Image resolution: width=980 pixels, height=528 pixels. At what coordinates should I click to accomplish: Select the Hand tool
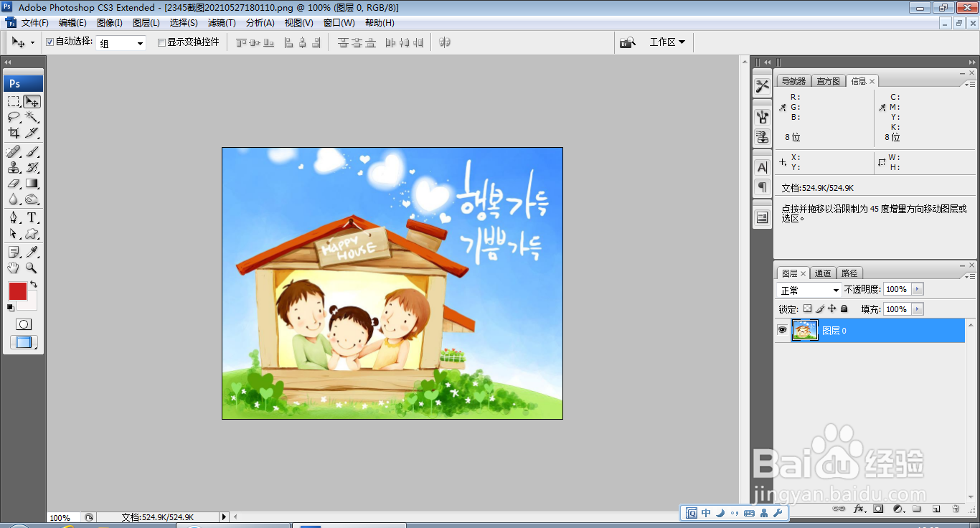click(x=14, y=268)
